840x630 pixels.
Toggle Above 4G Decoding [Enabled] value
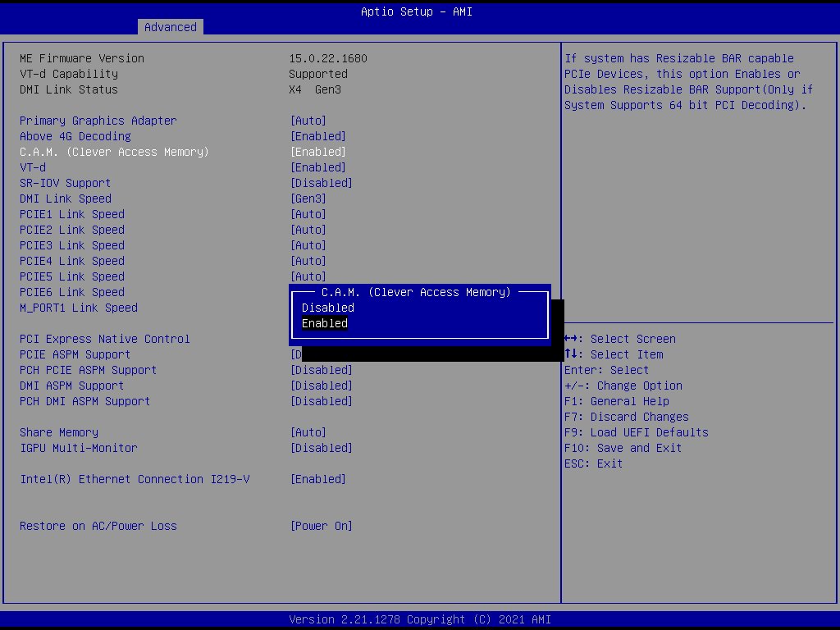click(x=318, y=136)
